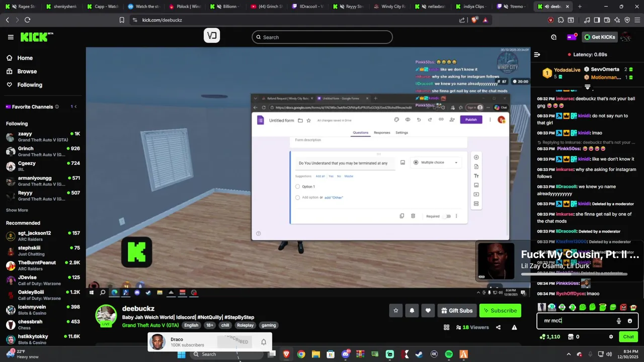Follow deebuckz with the heart button
The height and width of the screenshot is (362, 644).
coord(428,311)
